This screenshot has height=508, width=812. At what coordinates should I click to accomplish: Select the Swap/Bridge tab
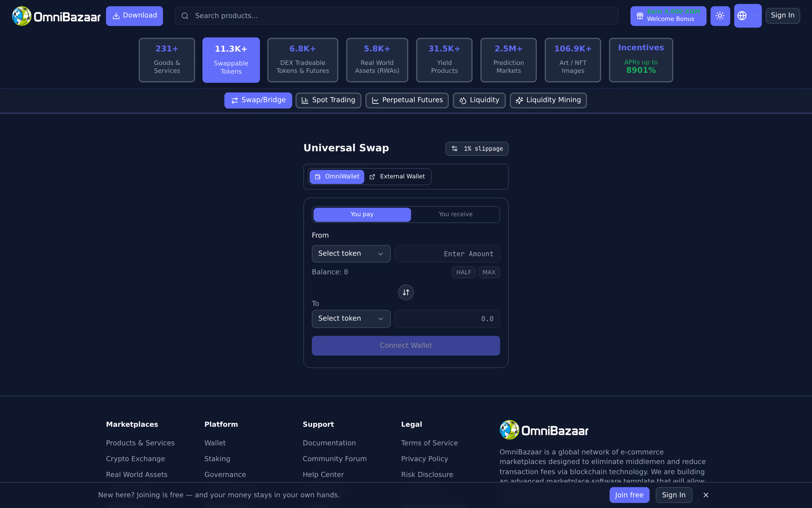[258, 100]
